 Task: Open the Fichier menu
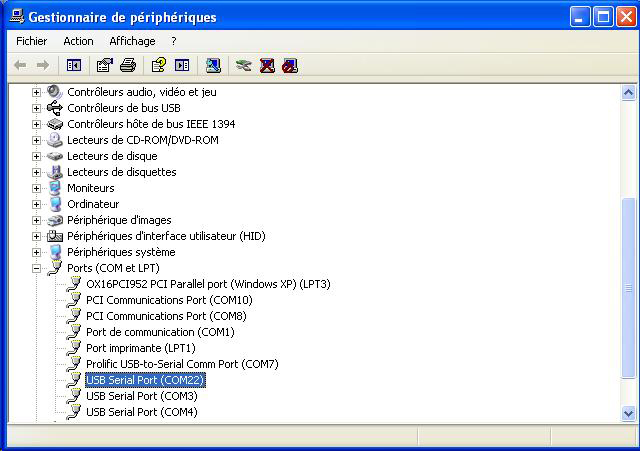[x=31, y=41]
